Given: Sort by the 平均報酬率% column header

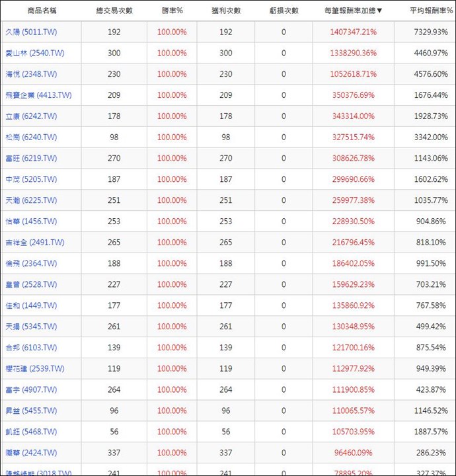Looking at the screenshot, I should (x=429, y=11).
